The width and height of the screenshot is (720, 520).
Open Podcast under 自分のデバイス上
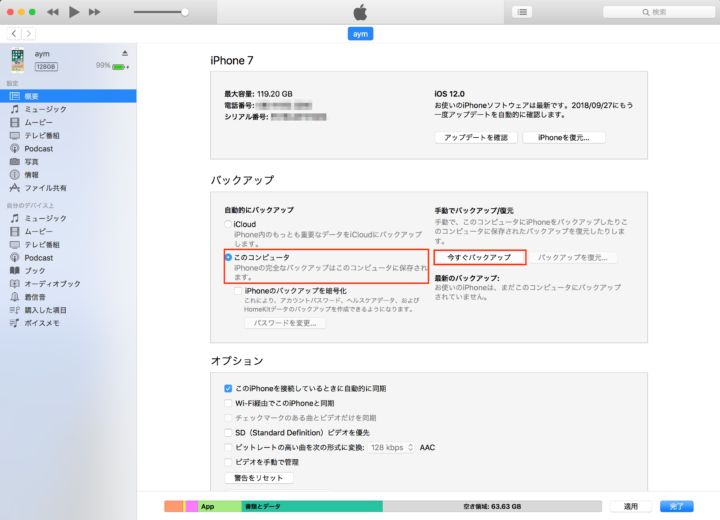point(68,258)
